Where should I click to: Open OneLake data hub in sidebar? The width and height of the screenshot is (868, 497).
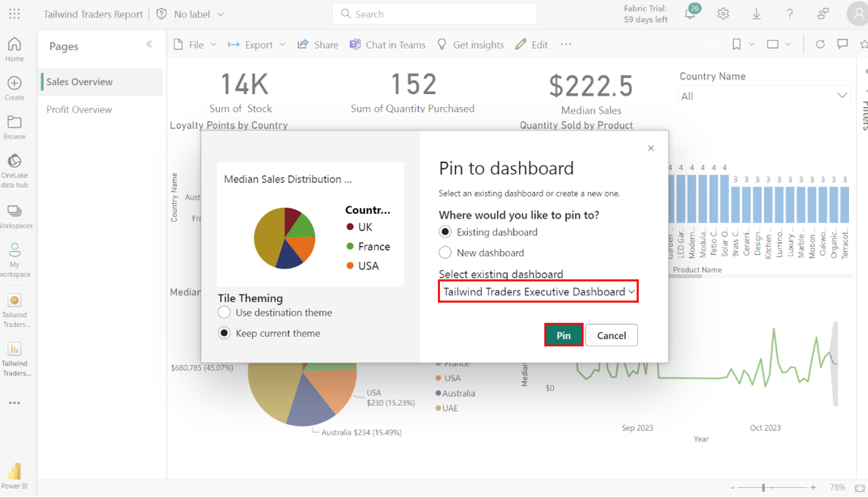(14, 170)
